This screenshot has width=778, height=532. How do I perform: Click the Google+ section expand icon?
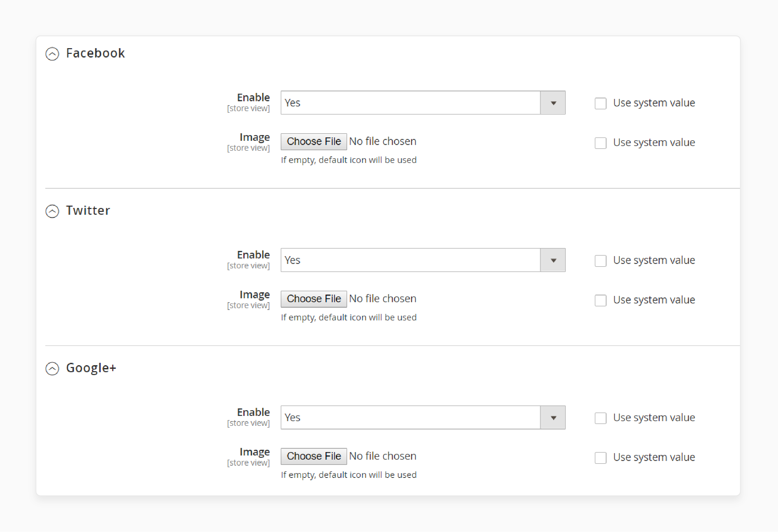pos(53,368)
